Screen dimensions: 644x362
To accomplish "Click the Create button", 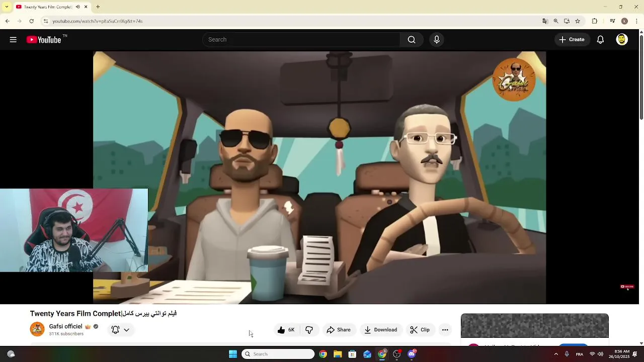I will [x=572, y=40].
